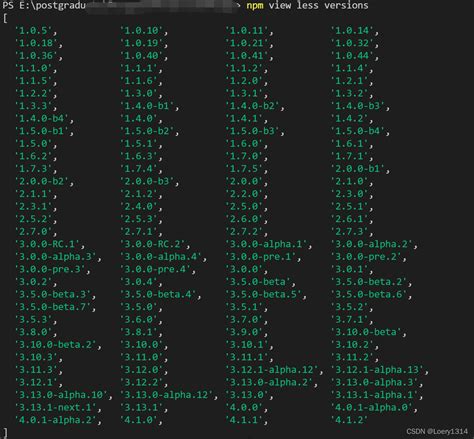Select version '3.8.0'

point(33,332)
